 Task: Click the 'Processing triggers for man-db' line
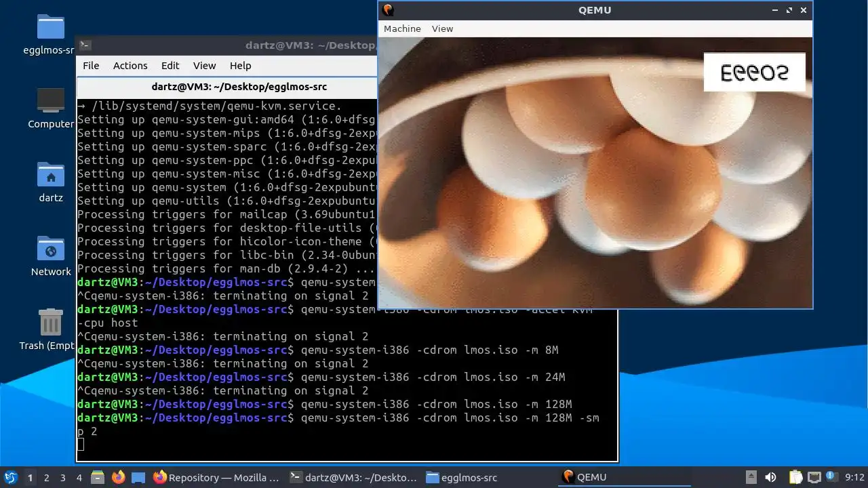coord(226,268)
